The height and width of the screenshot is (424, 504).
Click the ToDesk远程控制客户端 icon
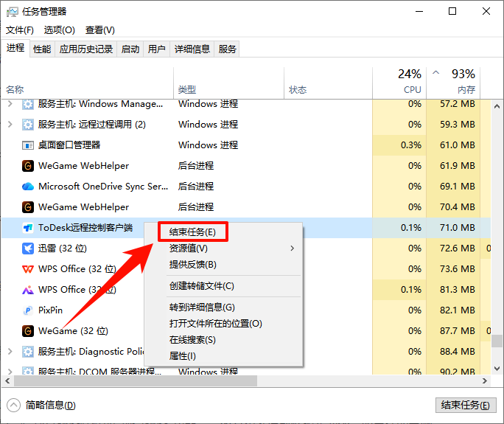28,228
